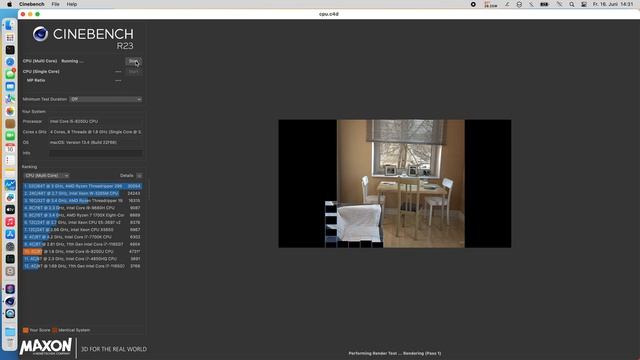The height and width of the screenshot is (360, 640).
Task: Click the screen recording indicator icon
Action: point(473,4)
